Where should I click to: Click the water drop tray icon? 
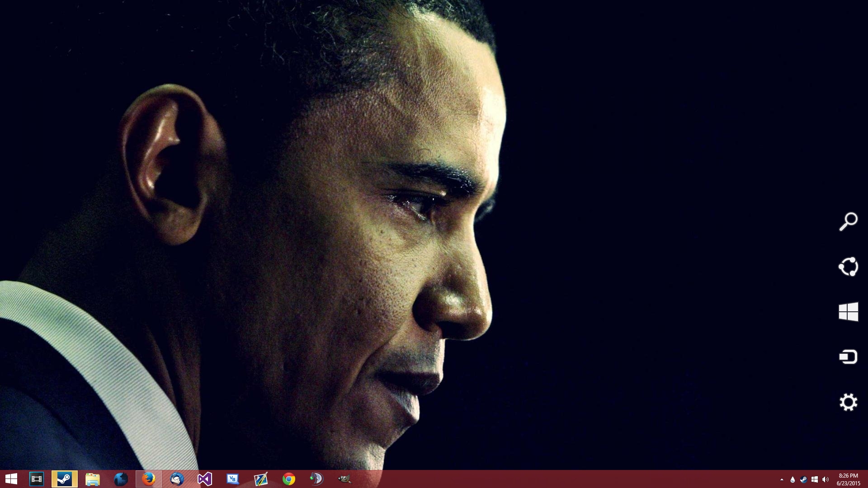pyautogui.click(x=793, y=479)
